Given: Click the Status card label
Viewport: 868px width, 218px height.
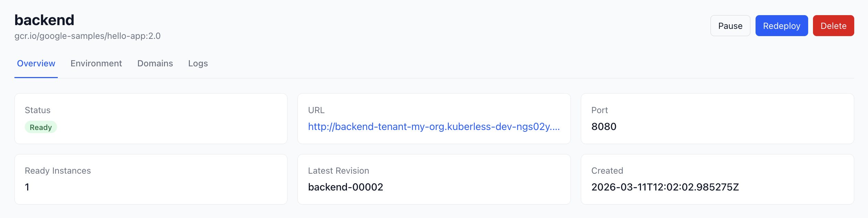Looking at the screenshot, I should pyautogui.click(x=37, y=110).
